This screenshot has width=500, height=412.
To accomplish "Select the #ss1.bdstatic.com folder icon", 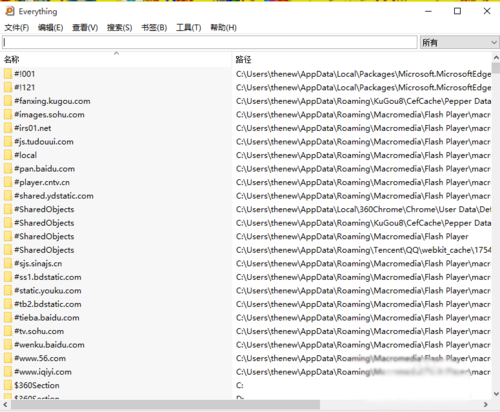I will [8, 277].
